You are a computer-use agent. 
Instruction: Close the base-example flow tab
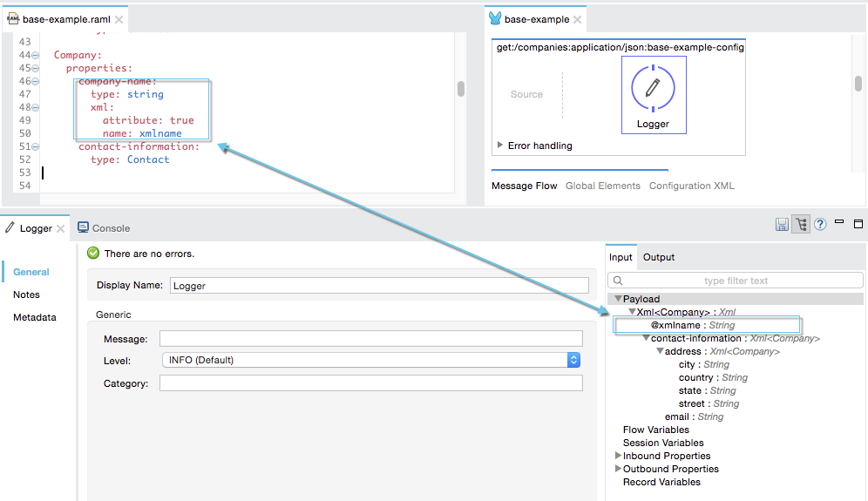click(578, 19)
